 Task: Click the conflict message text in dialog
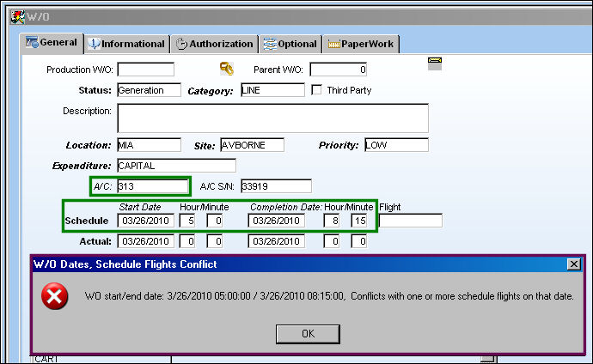[329, 296]
